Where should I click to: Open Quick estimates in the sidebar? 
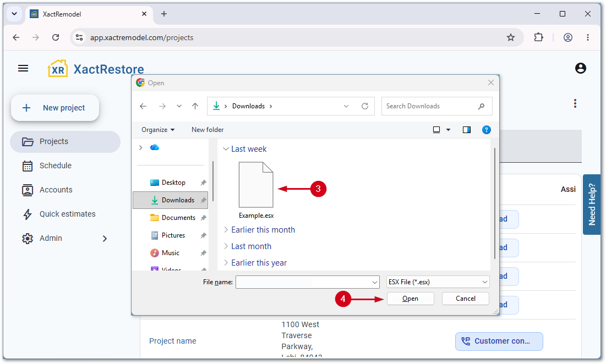[x=59, y=214]
